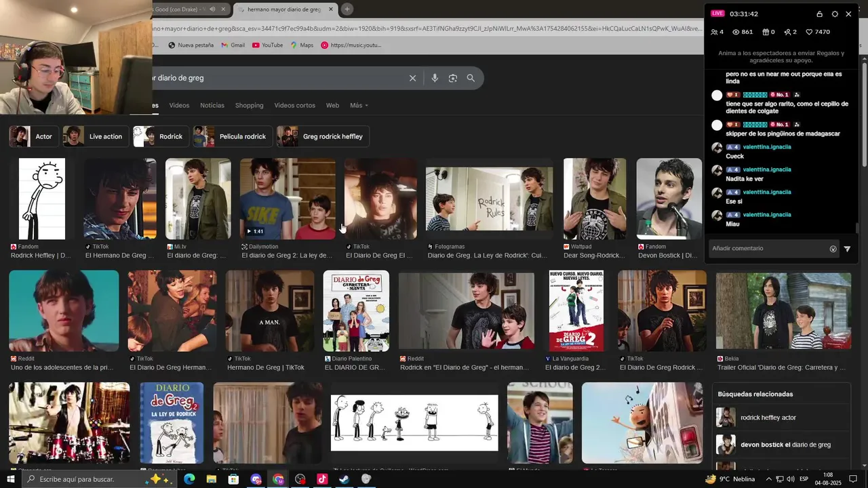The height and width of the screenshot is (488, 868).
Task: Switch to the Noticias results tab
Action: (212, 106)
